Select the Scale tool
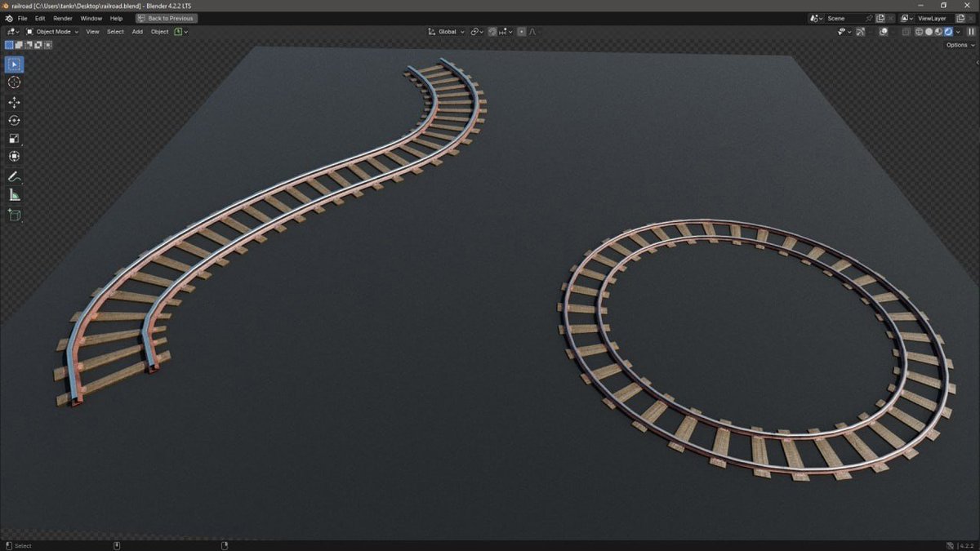Viewport: 980px width, 551px height. pos(13,137)
